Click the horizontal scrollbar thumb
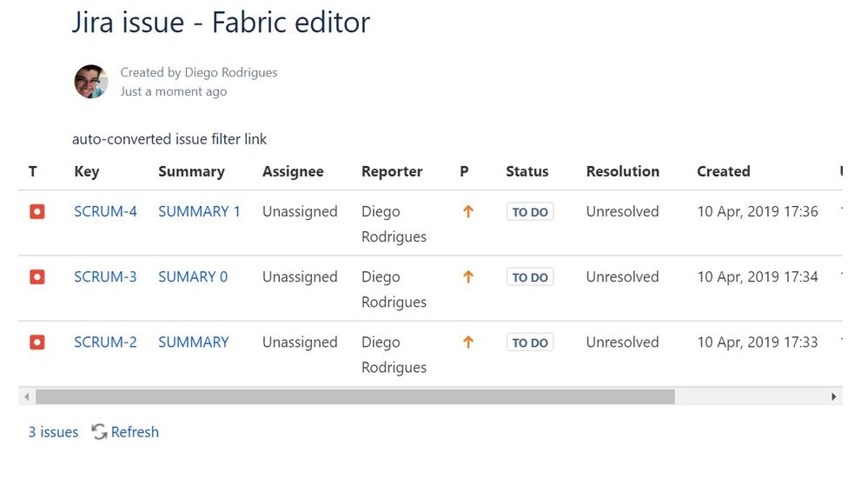This screenshot has height=485, width=868. (x=355, y=396)
